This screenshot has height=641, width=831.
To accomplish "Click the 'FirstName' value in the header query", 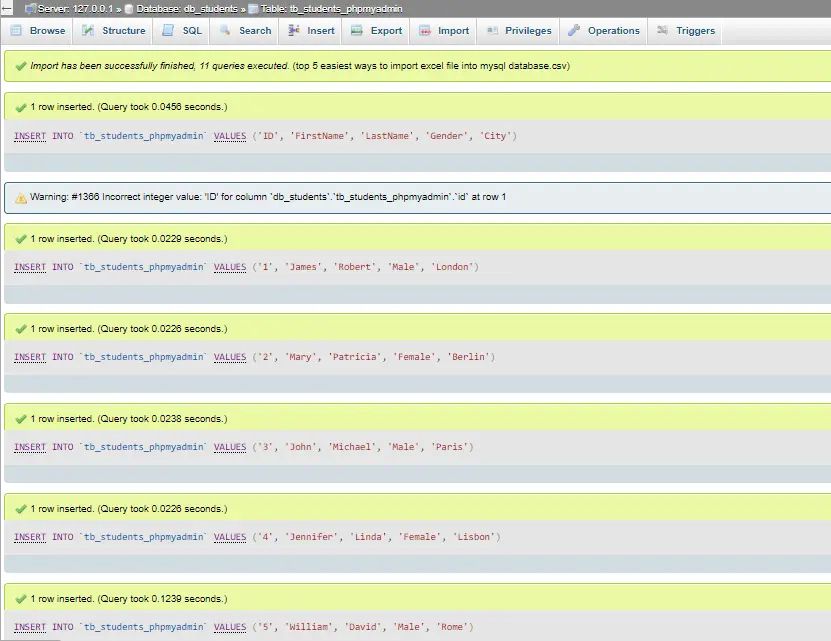I will pyautogui.click(x=320, y=136).
